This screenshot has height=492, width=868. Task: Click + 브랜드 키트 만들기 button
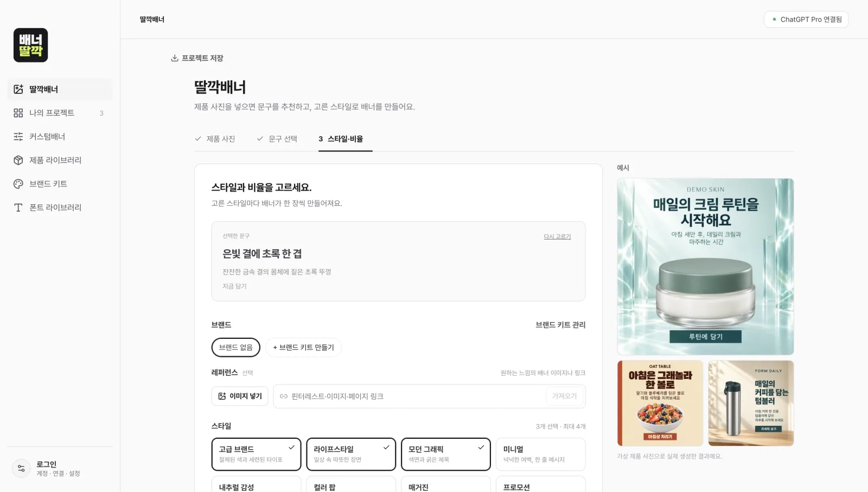303,348
